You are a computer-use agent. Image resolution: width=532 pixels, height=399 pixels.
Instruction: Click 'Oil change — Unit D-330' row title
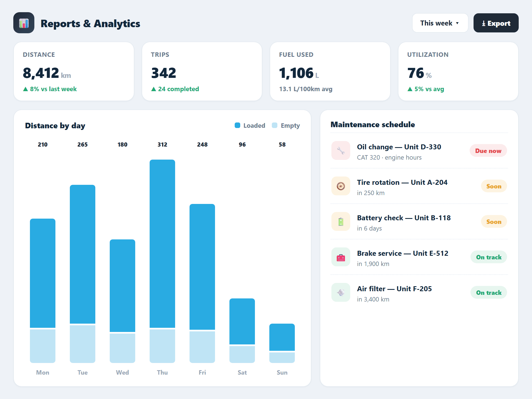coord(399,147)
